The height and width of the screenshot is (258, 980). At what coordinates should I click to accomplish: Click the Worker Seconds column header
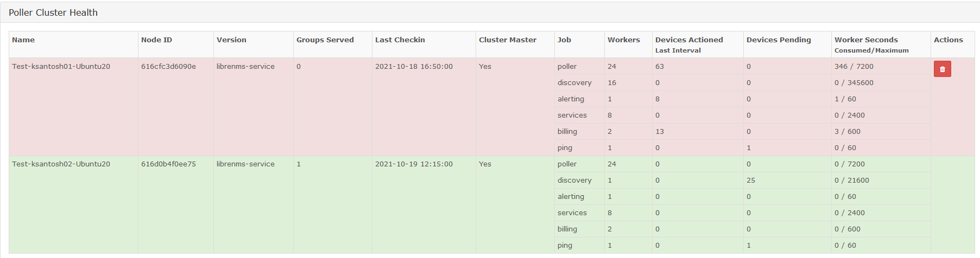pyautogui.click(x=866, y=40)
